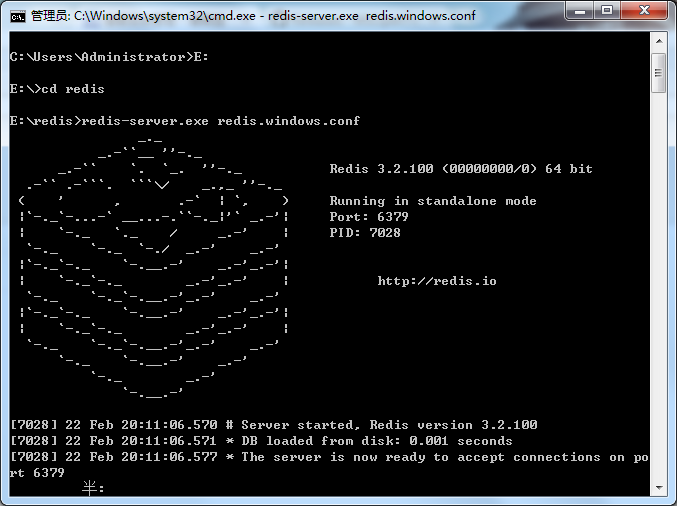
Task: Minimize the cmd.exe window
Action: pos(579,10)
